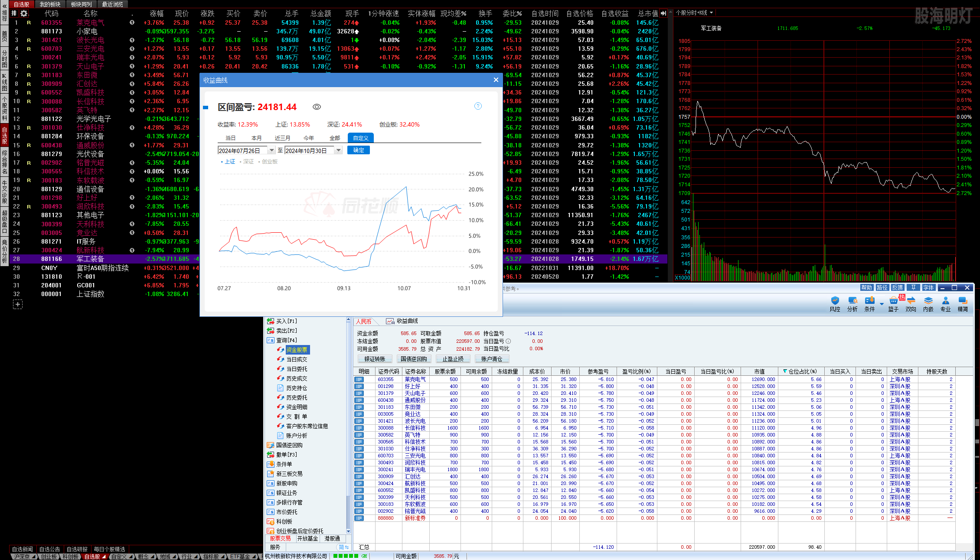
Task: Open the settings gear in the watchlist header
Action: point(24,13)
